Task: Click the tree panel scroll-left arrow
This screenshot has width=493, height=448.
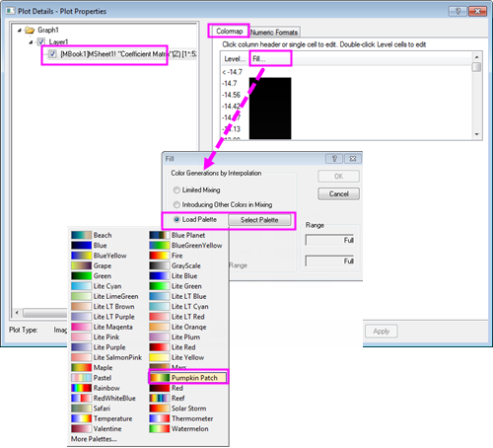Action: point(17,312)
